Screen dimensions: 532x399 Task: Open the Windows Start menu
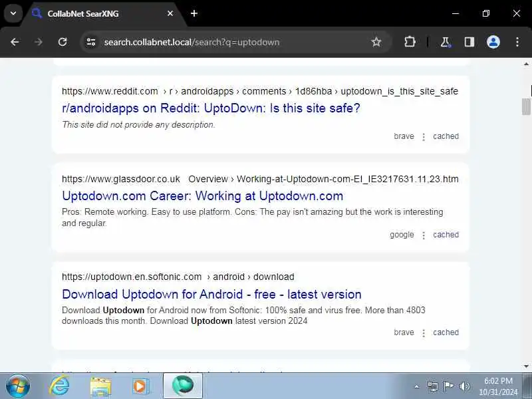click(18, 386)
